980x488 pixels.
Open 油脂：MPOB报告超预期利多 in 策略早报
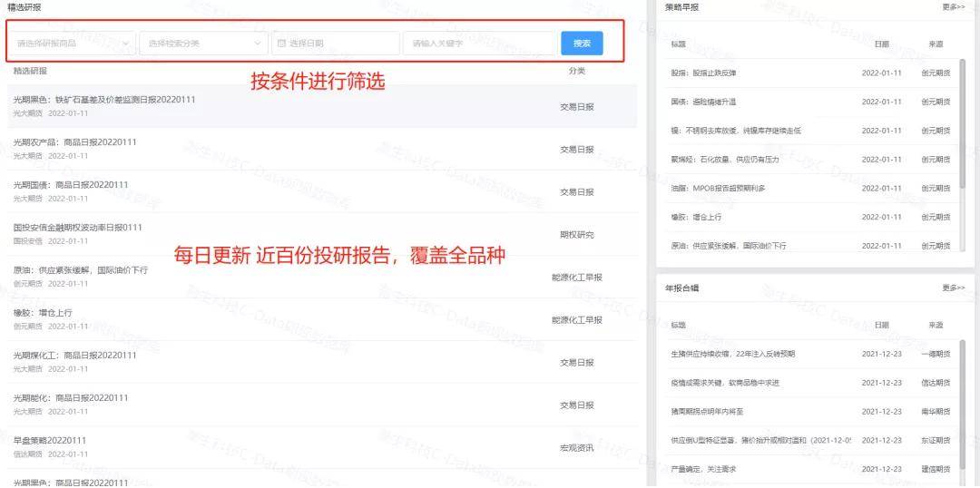[x=718, y=188]
